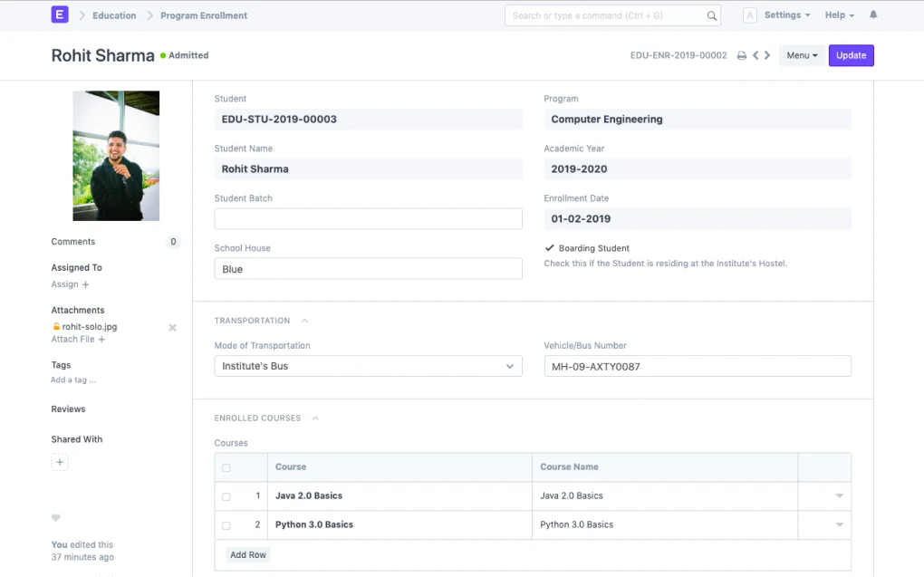Click the heart icon to like this document

56,517
